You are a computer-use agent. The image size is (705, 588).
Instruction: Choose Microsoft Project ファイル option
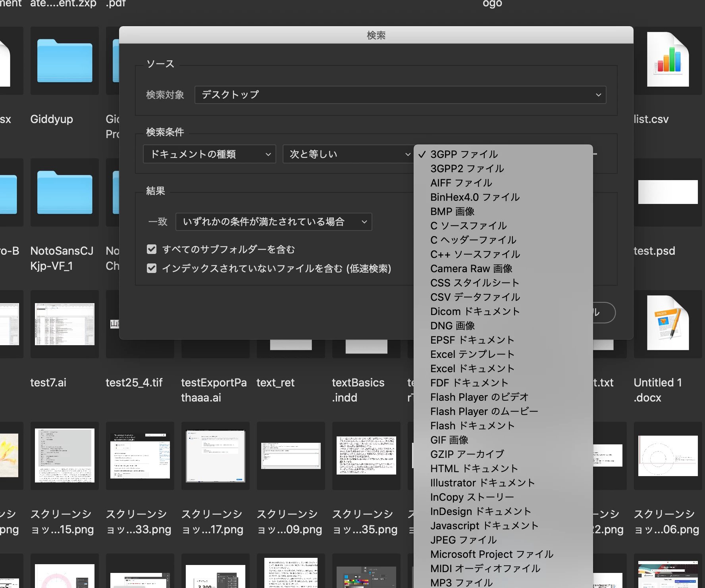coord(503,554)
